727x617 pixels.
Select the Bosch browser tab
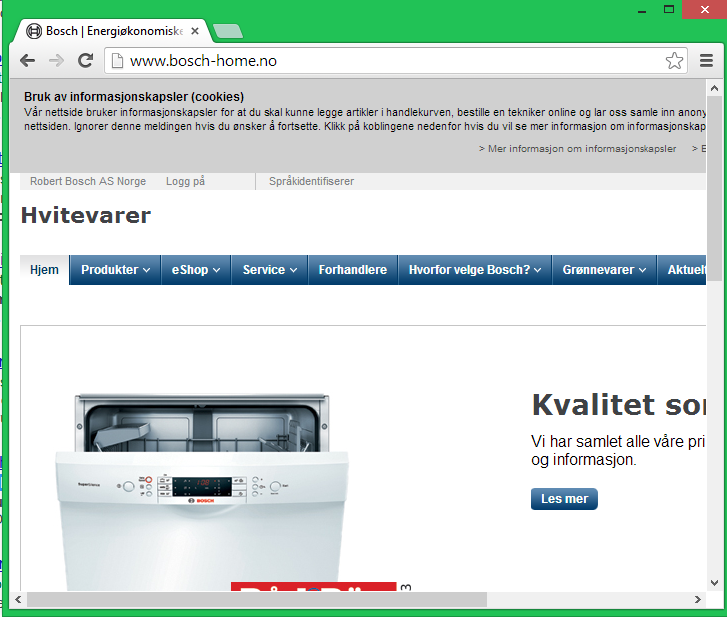113,31
